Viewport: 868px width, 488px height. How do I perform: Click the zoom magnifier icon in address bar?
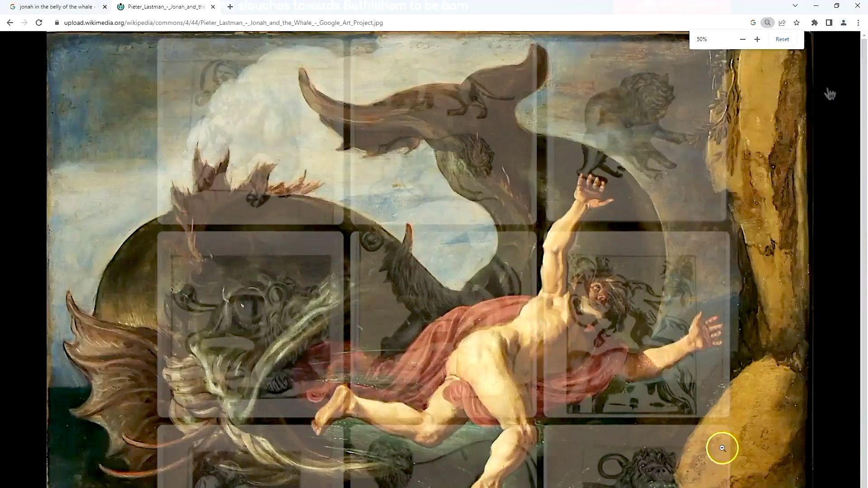[x=767, y=23]
